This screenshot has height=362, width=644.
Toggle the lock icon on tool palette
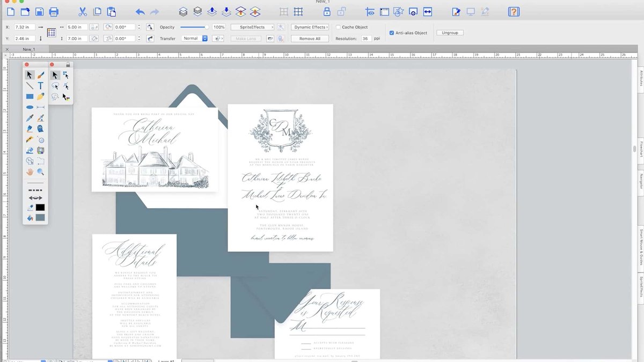click(68, 65)
